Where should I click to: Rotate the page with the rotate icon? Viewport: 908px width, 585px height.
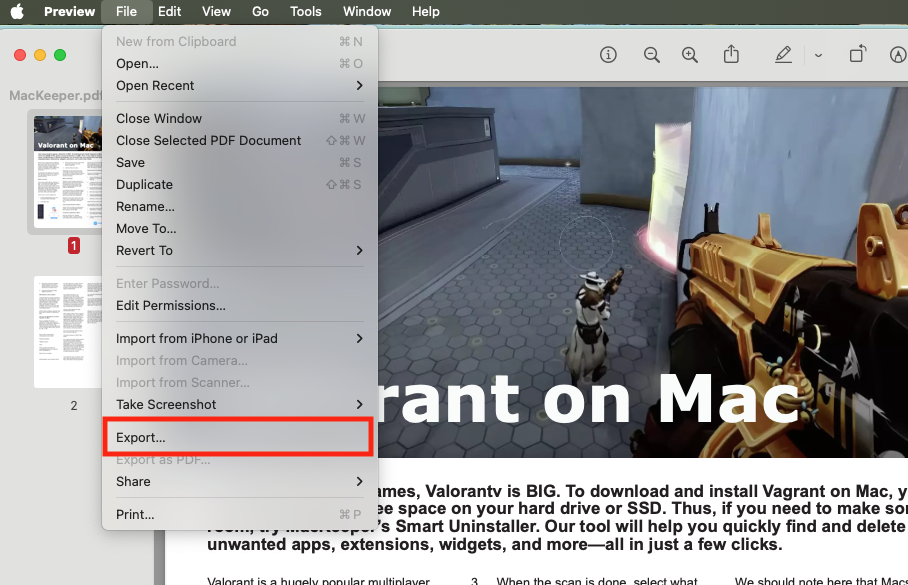click(x=858, y=55)
